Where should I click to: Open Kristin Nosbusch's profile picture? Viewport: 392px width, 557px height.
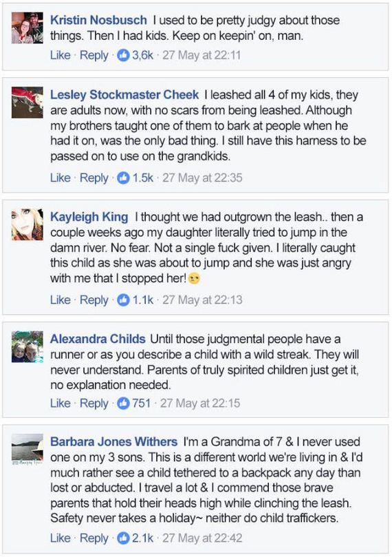[x=28, y=28]
